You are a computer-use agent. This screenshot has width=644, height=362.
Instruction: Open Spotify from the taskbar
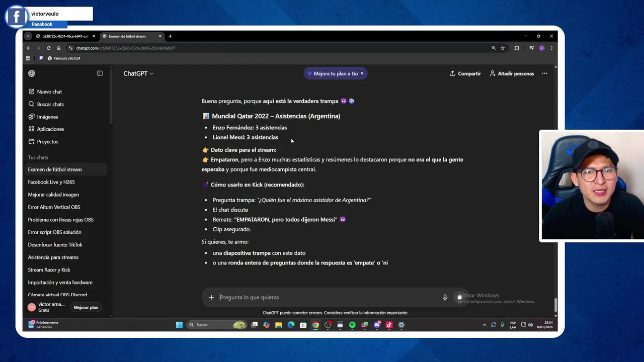pos(352,325)
